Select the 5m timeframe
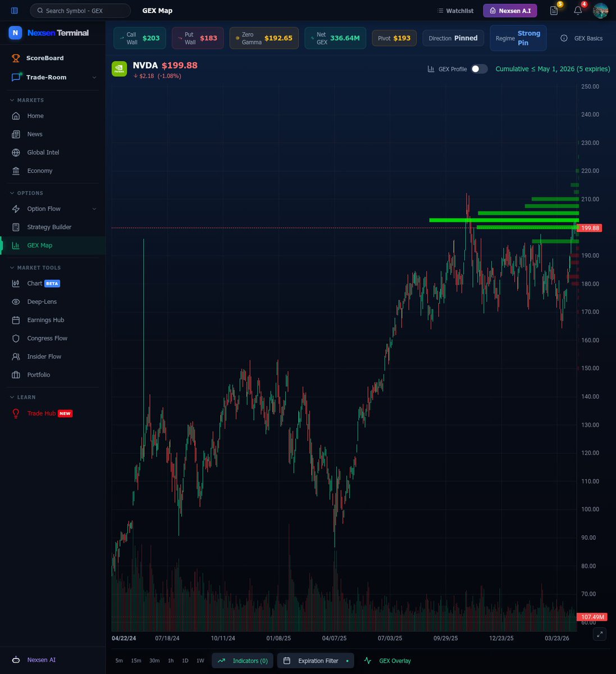 119,661
